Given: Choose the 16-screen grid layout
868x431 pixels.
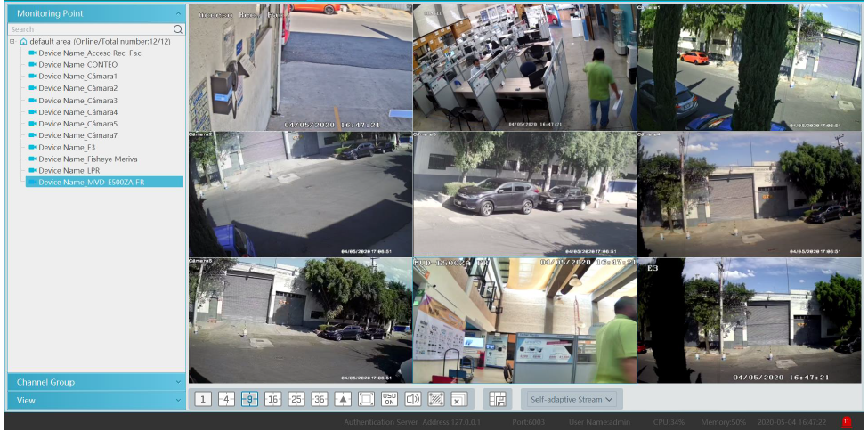Looking at the screenshot, I should 272,399.
